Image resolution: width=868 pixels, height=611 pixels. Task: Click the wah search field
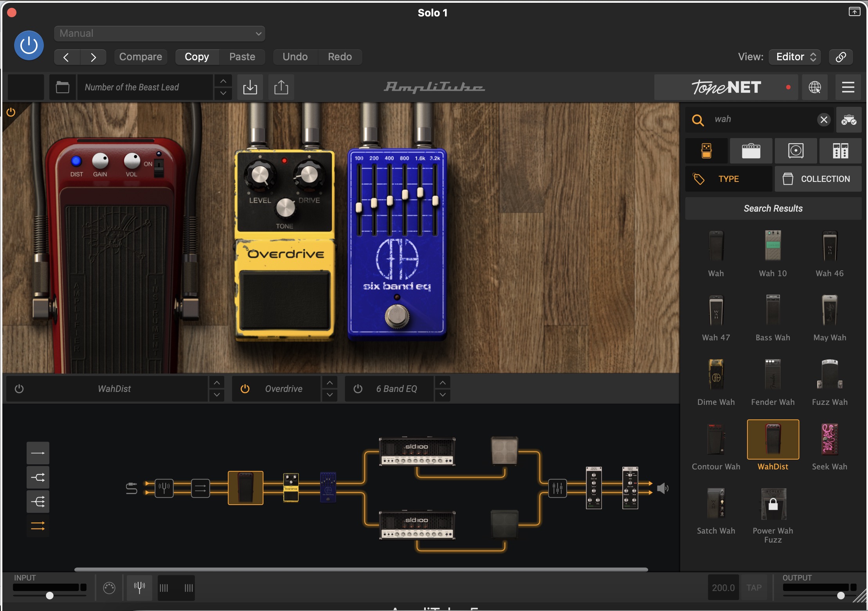click(x=759, y=119)
